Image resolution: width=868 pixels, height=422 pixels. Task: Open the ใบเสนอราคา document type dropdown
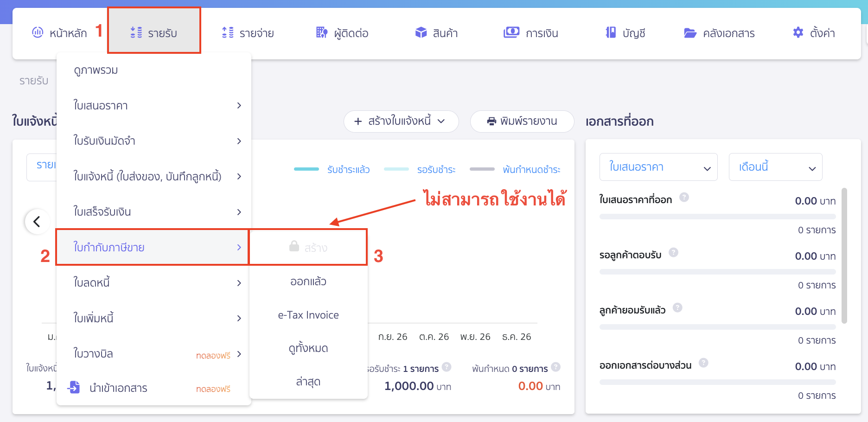pos(658,167)
